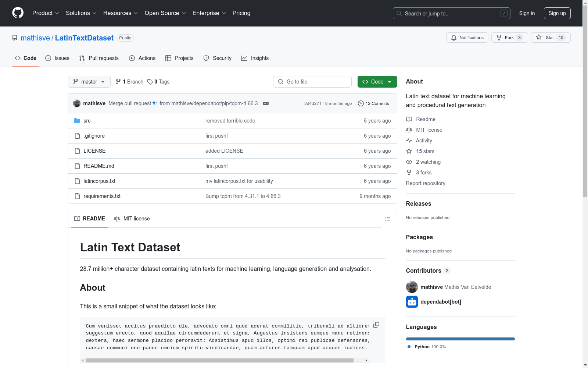Click the Notifications bell button

click(467, 38)
